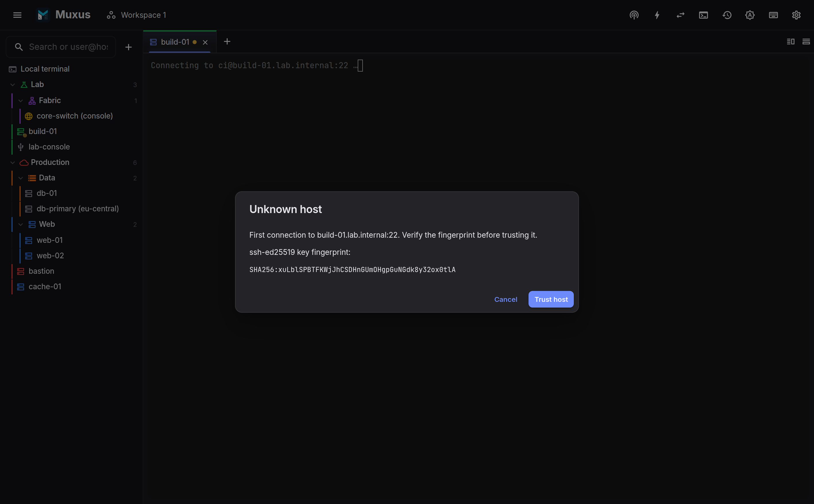Open the broadcast antenna icon
814x504 pixels.
(x=634, y=15)
